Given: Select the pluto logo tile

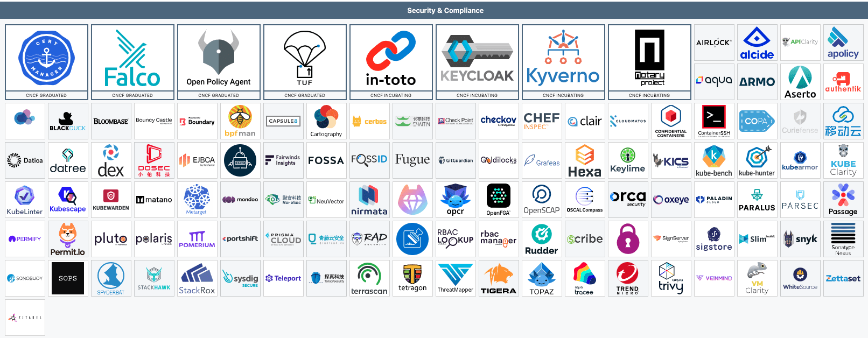Looking at the screenshot, I should coord(111,239).
